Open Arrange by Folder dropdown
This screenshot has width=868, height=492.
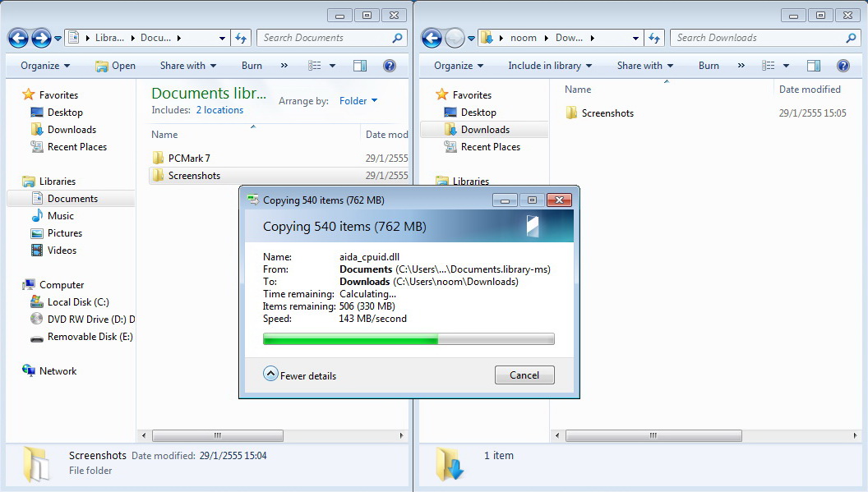(358, 101)
